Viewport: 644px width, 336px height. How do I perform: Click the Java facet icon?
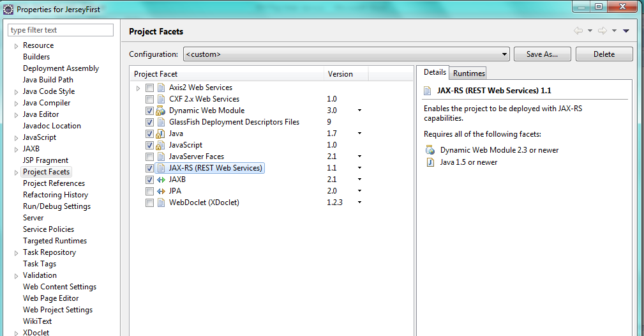[x=161, y=134]
